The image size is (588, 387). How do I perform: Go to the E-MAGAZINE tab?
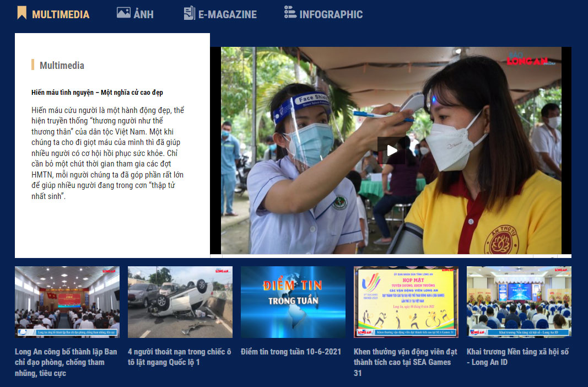[x=228, y=14]
